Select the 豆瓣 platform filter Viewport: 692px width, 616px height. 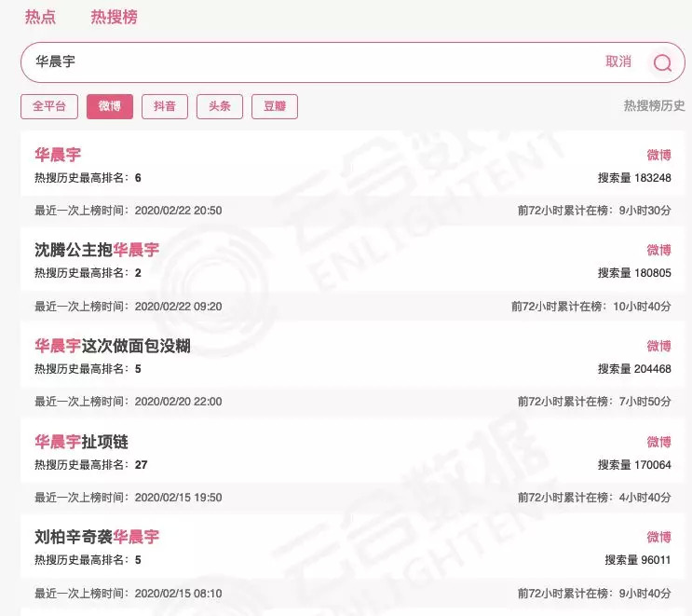(275, 106)
